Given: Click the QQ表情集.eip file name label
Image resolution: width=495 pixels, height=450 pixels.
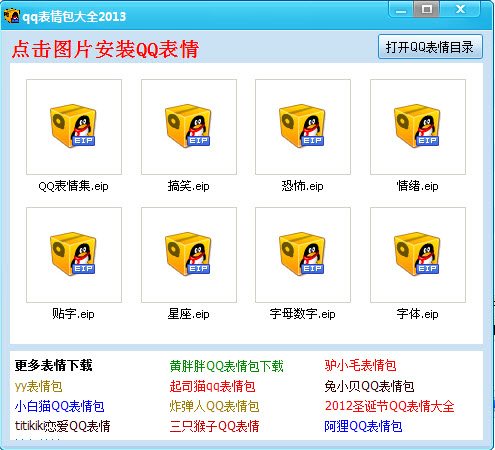Looking at the screenshot, I should tap(73, 186).
